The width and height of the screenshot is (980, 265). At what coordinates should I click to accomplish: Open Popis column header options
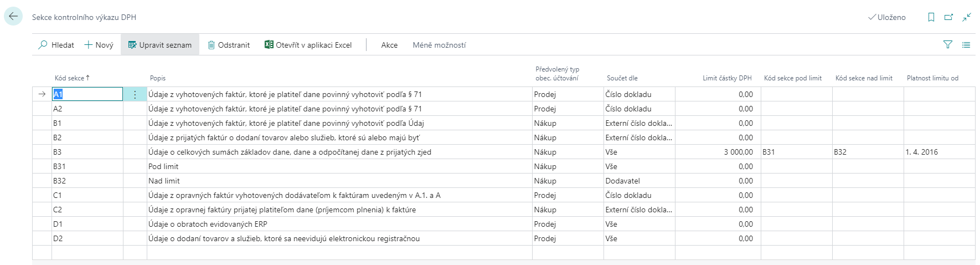[158, 78]
